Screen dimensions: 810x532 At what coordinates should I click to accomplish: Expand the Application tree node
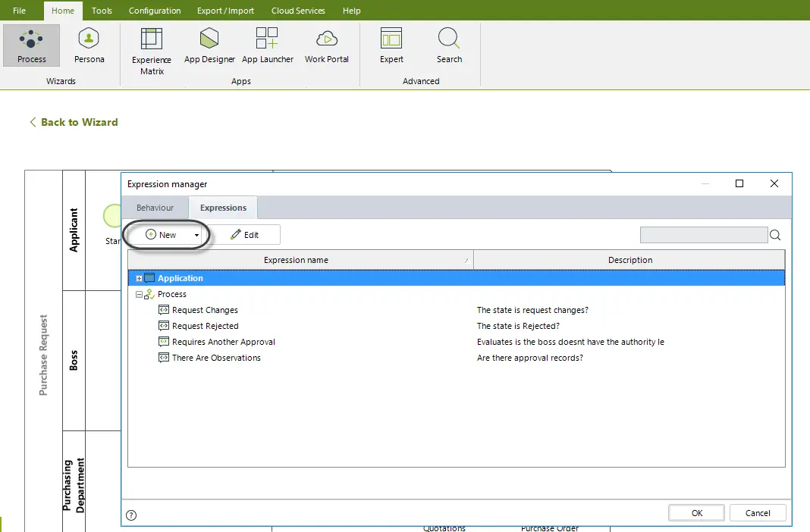tap(139, 279)
